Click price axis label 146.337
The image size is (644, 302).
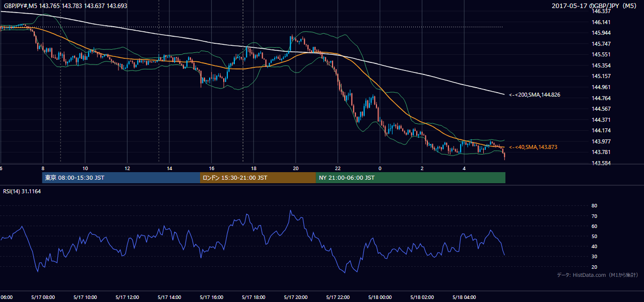[x=601, y=11]
